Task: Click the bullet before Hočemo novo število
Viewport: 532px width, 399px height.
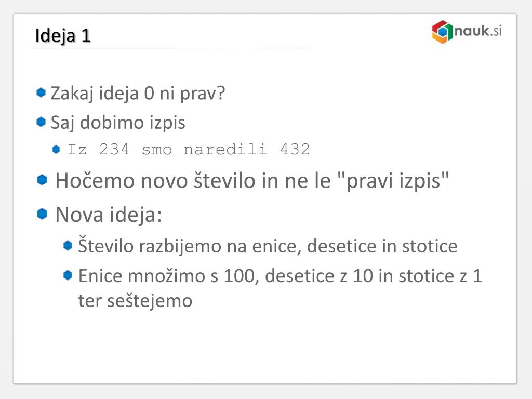Action: click(x=42, y=180)
